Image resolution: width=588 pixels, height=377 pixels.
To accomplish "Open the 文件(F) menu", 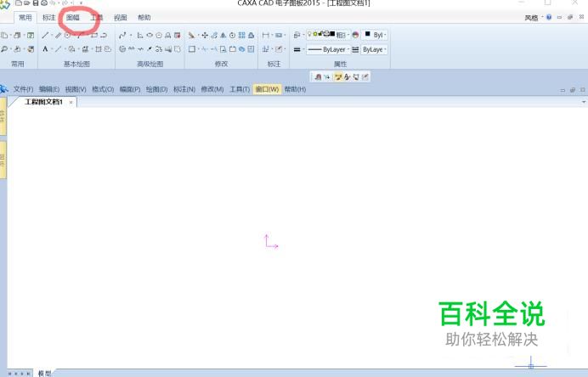I will tap(23, 89).
